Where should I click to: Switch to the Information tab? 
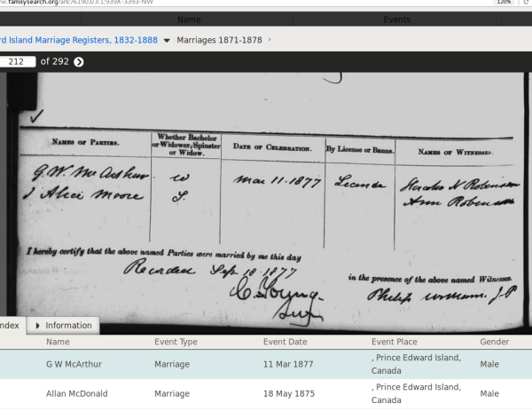coord(67,326)
